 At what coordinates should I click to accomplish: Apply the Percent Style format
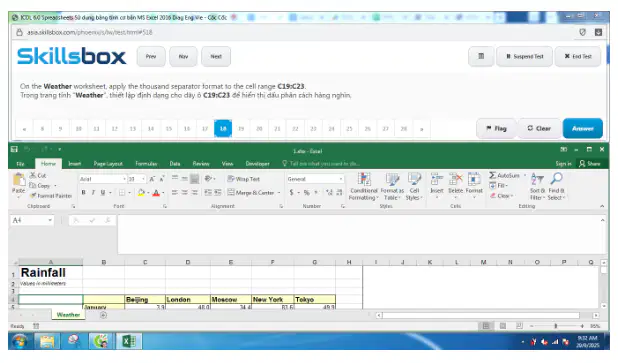[x=306, y=192]
